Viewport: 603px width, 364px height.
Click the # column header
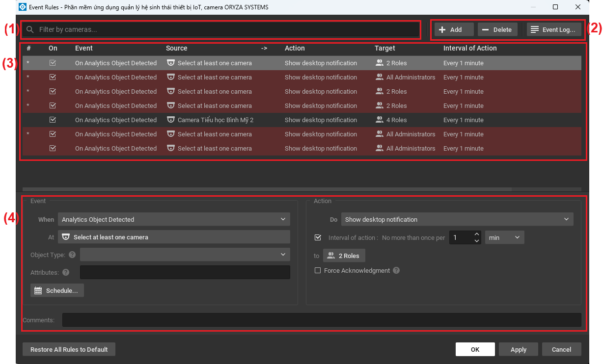click(28, 48)
